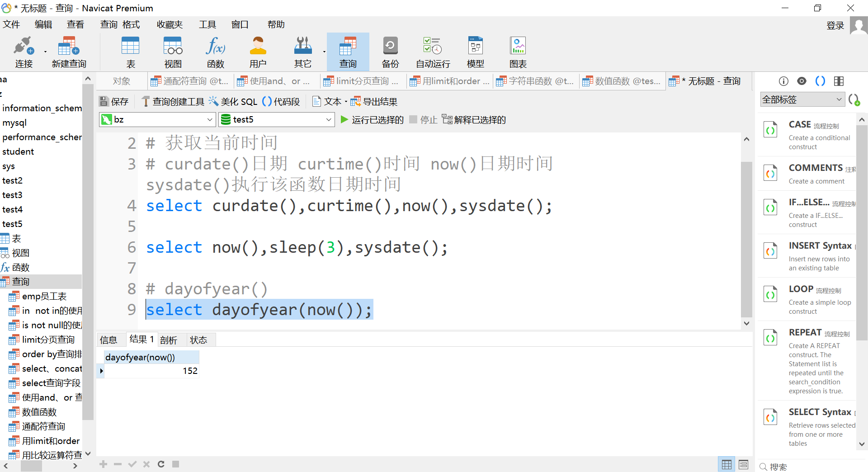This screenshot has height=472, width=868.
Task: Open the 工具 menu
Action: pos(208,24)
